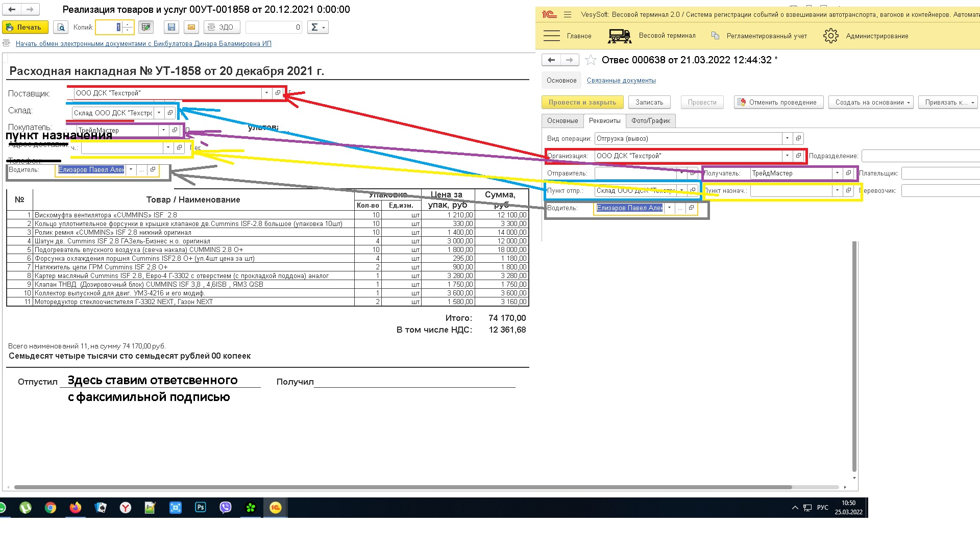Expand Вид операции dropdown
The image size is (980, 551).
(x=787, y=139)
